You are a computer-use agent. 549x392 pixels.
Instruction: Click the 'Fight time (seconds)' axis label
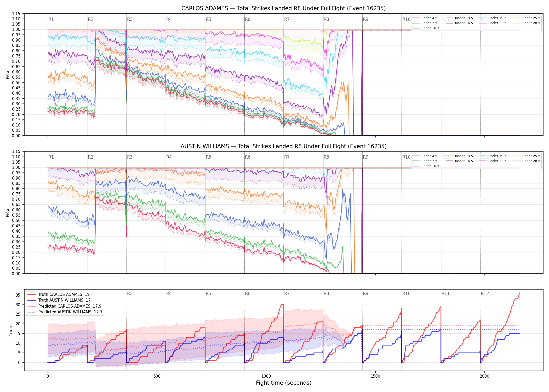(284, 383)
